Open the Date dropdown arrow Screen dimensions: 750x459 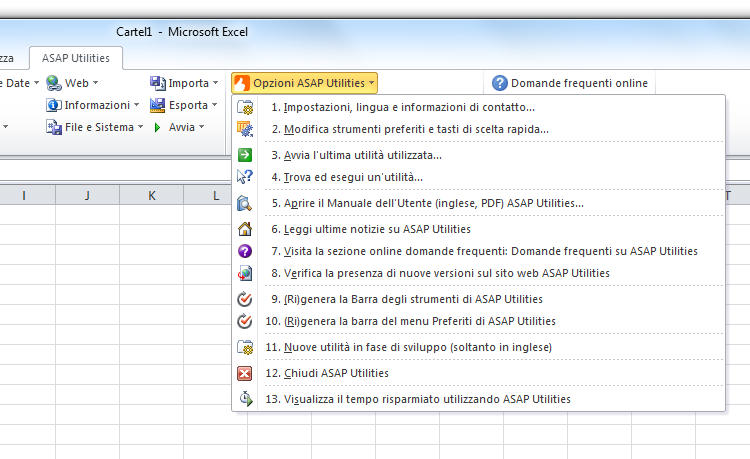(x=36, y=83)
